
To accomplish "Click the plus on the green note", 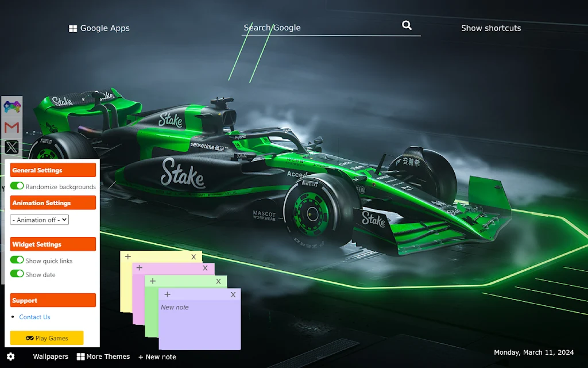I will 153,281.
